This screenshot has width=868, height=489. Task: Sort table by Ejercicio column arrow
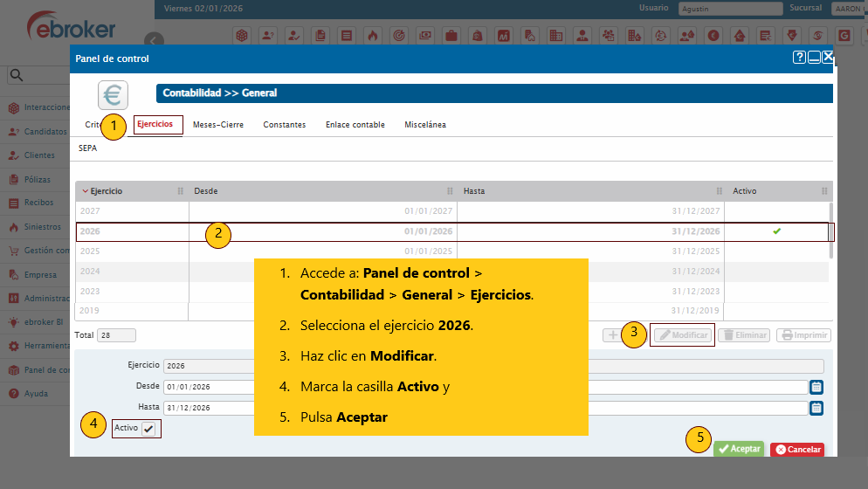(x=85, y=190)
